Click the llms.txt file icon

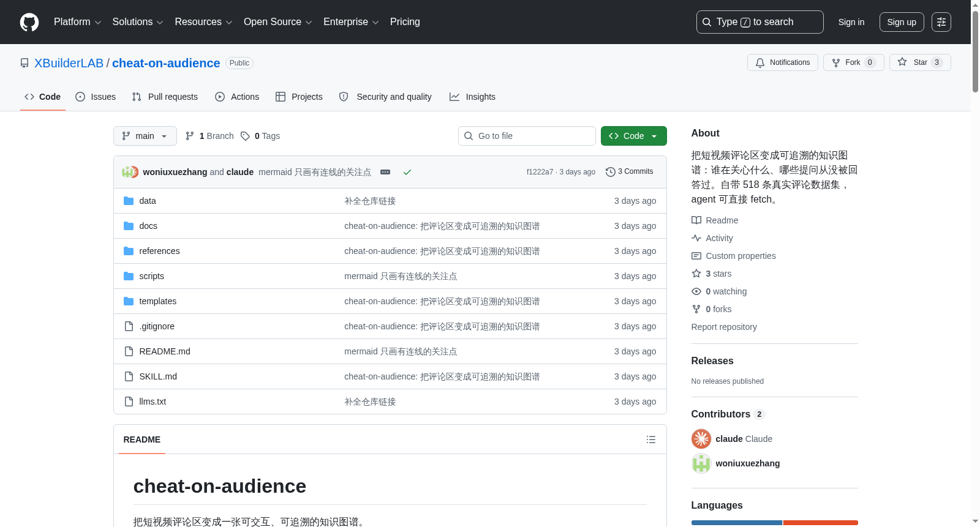tap(129, 402)
